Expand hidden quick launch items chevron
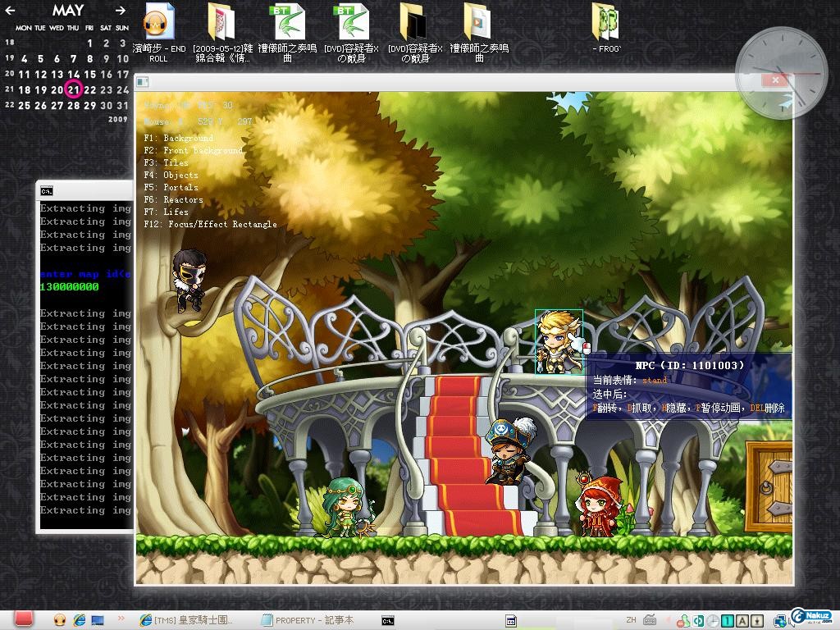Screen dimensions: 840x630 click(x=121, y=619)
